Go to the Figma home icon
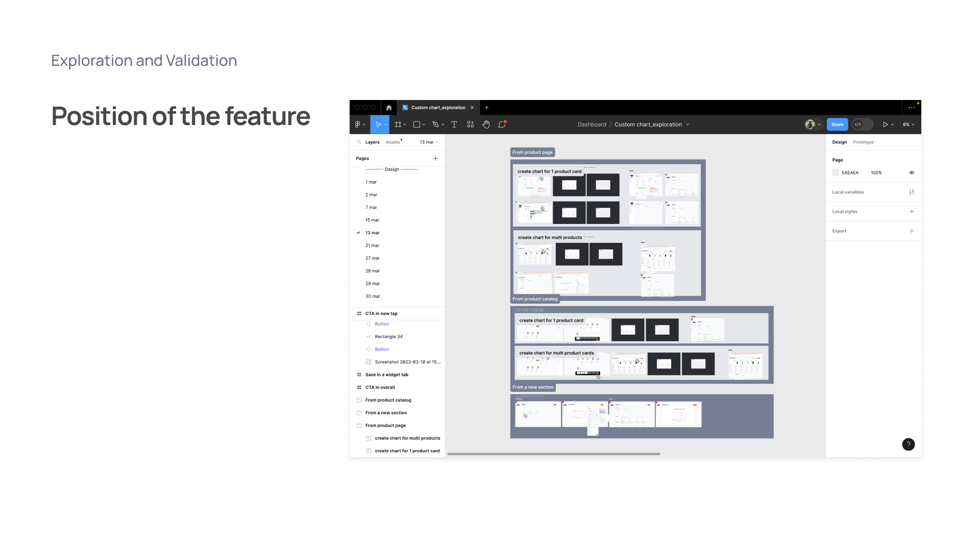The height and width of the screenshot is (551, 980). coord(389,108)
